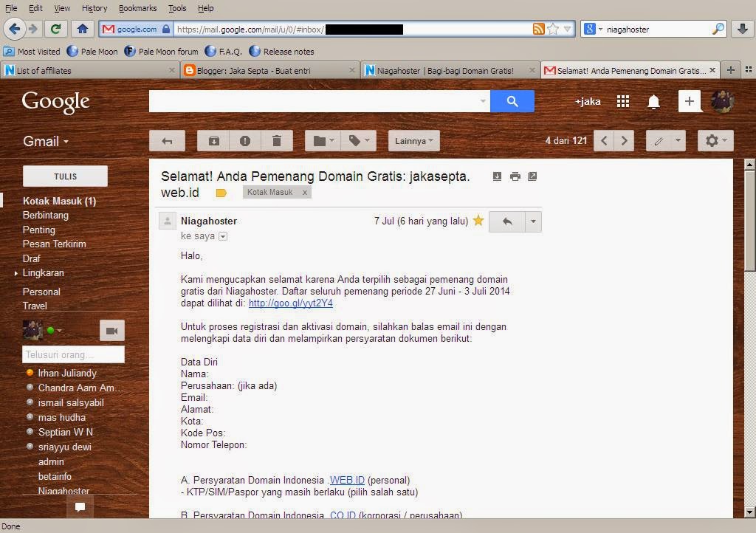The height and width of the screenshot is (533, 756).
Task: Click the pencil input tools icon
Action: (x=659, y=141)
